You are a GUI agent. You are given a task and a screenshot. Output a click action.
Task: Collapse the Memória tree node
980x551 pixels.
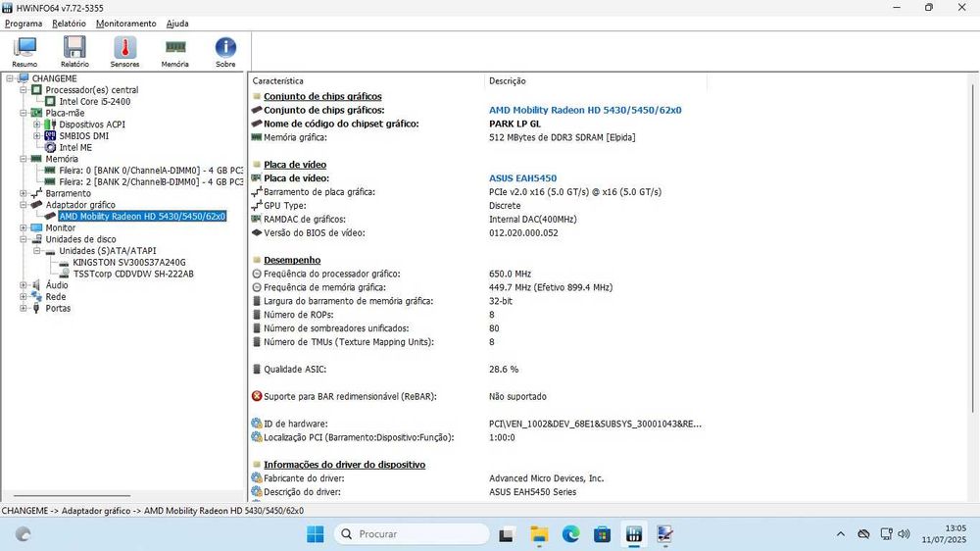(x=24, y=159)
